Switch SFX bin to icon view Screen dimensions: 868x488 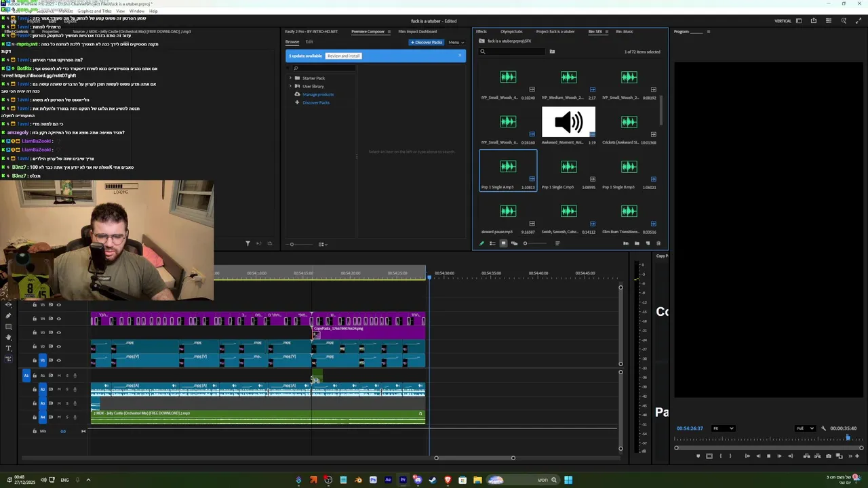503,243
